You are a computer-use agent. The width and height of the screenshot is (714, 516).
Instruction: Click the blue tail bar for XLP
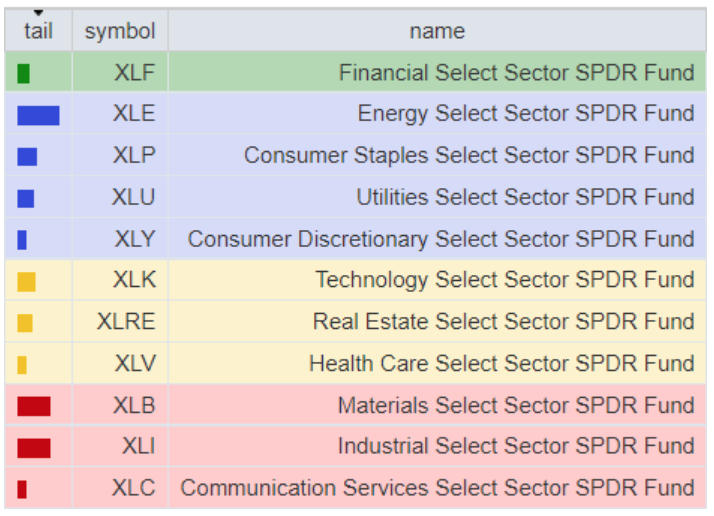click(x=27, y=156)
